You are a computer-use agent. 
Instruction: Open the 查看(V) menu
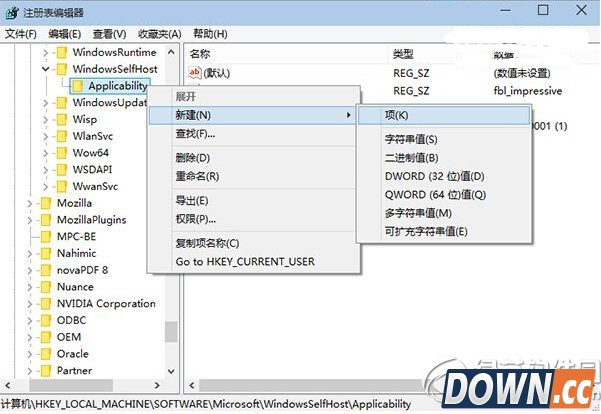(109, 34)
